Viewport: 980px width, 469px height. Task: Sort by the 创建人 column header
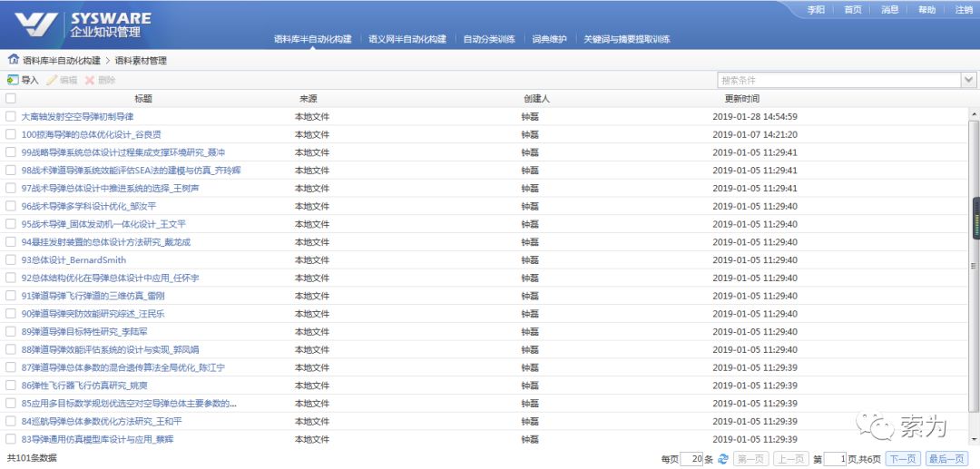(537, 99)
